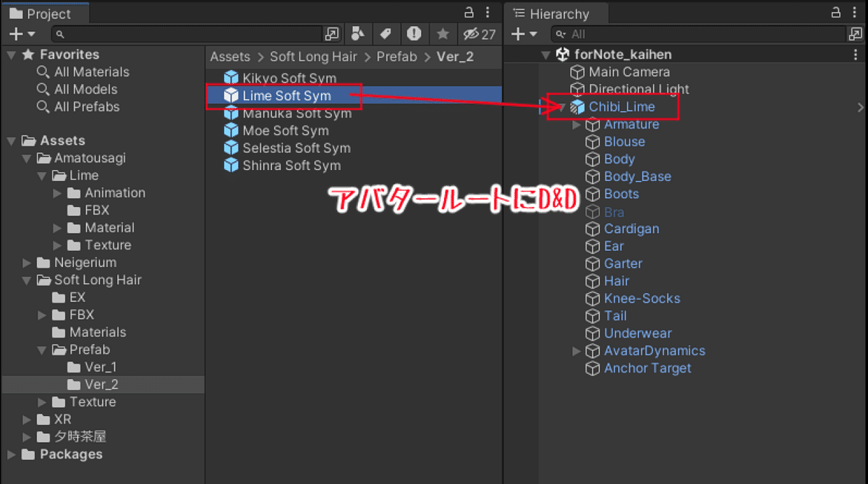Open the Project panel three-dot options menu
Viewport: 868px width, 484px height.
click(488, 12)
